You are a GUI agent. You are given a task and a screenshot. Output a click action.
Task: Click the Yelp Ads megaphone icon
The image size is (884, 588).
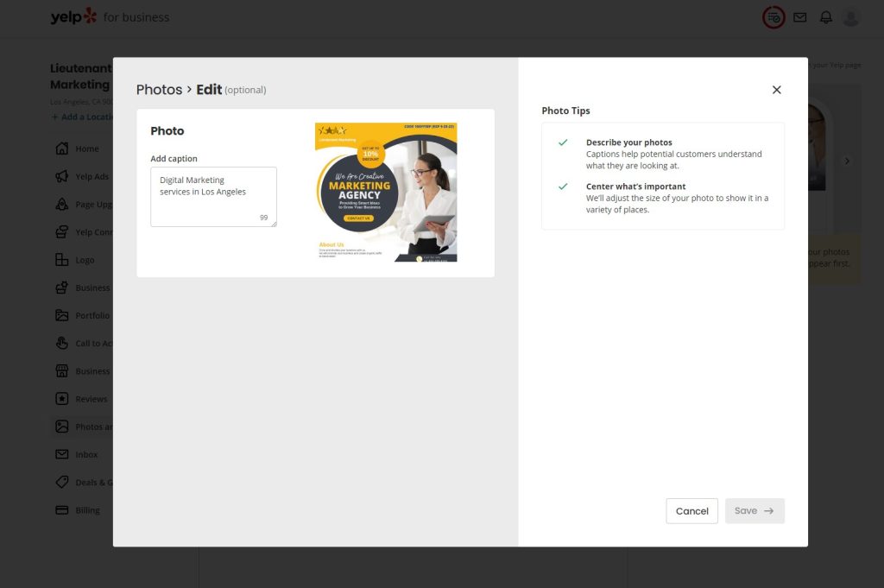[x=61, y=176]
